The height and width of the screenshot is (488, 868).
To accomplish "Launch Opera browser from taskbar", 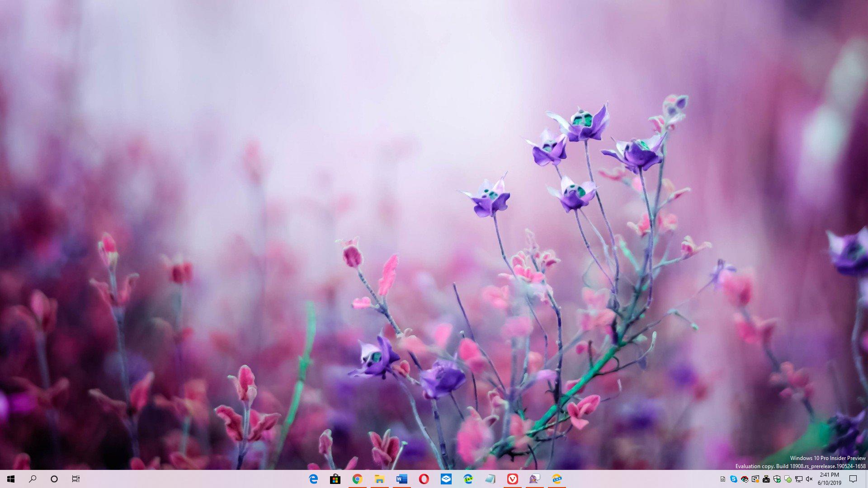I will point(424,479).
